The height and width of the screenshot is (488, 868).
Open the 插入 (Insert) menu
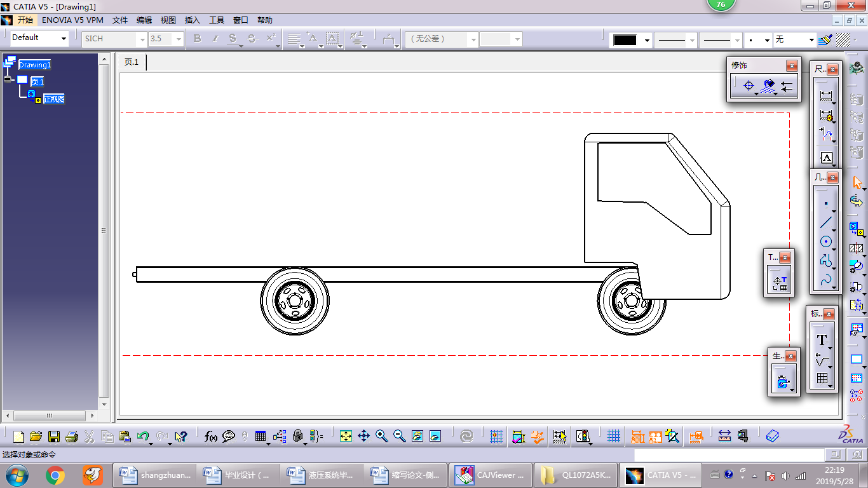point(192,20)
